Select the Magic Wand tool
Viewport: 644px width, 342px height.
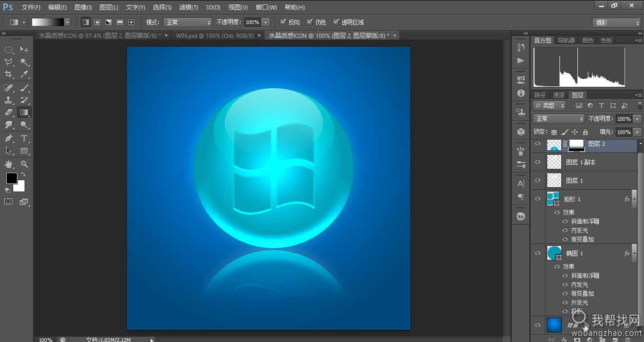(x=24, y=62)
